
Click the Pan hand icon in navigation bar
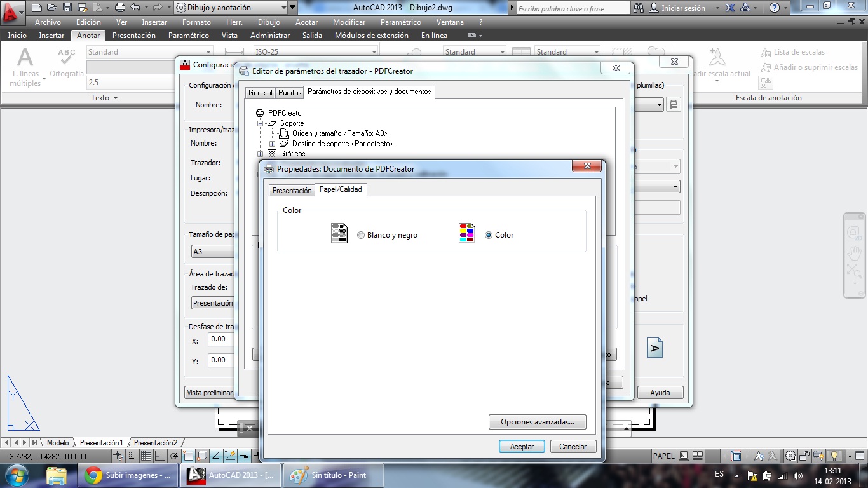coord(855,252)
